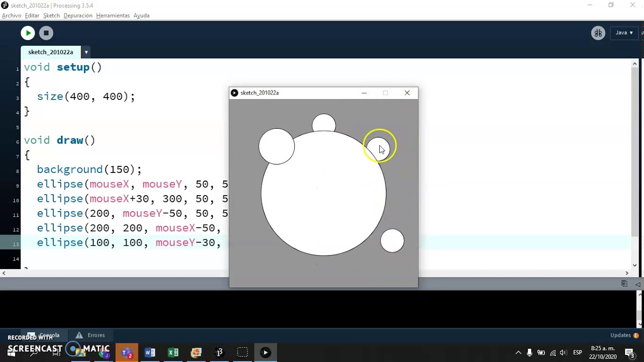Open Word from the taskbar

(150, 352)
